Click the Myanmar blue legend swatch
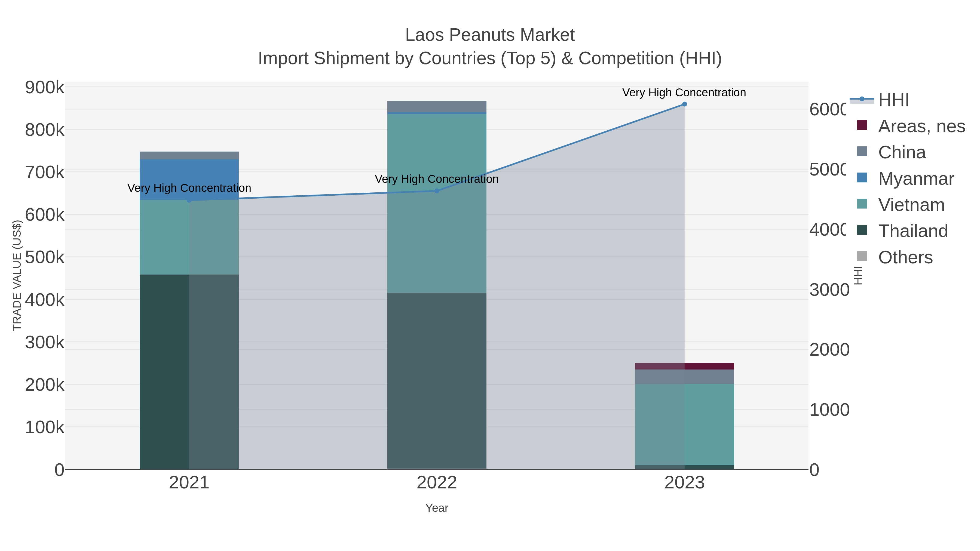Viewport: 980px width, 551px height. pyautogui.click(x=862, y=178)
